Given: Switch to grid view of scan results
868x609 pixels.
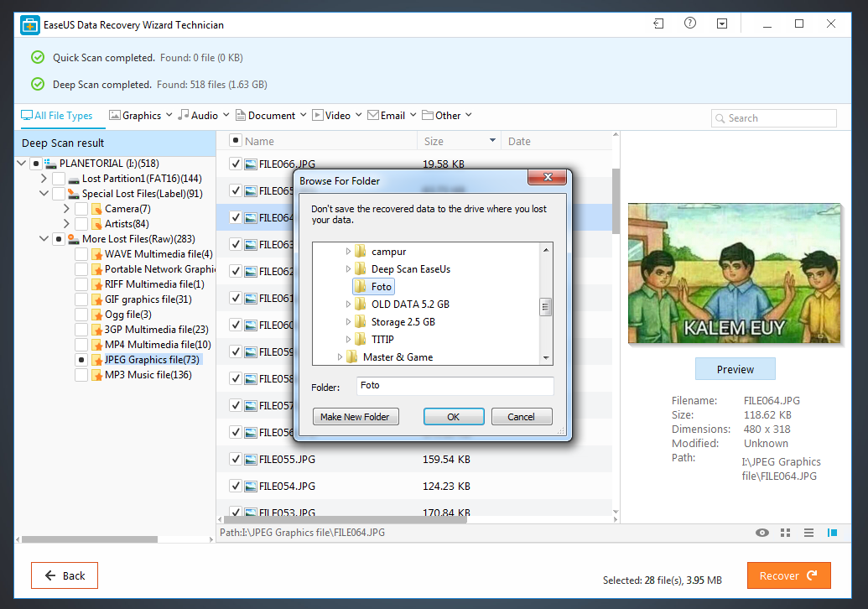Looking at the screenshot, I should [x=785, y=533].
